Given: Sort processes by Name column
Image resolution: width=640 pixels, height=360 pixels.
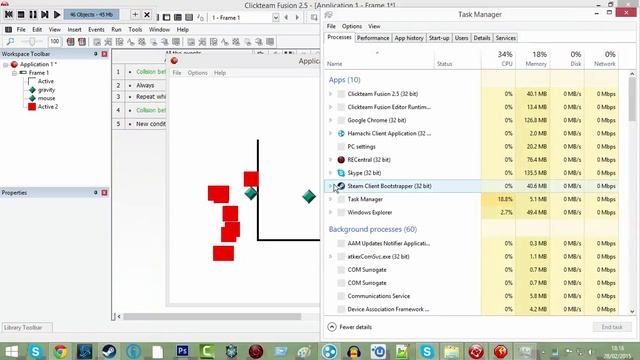Looking at the screenshot, I should point(379,59).
